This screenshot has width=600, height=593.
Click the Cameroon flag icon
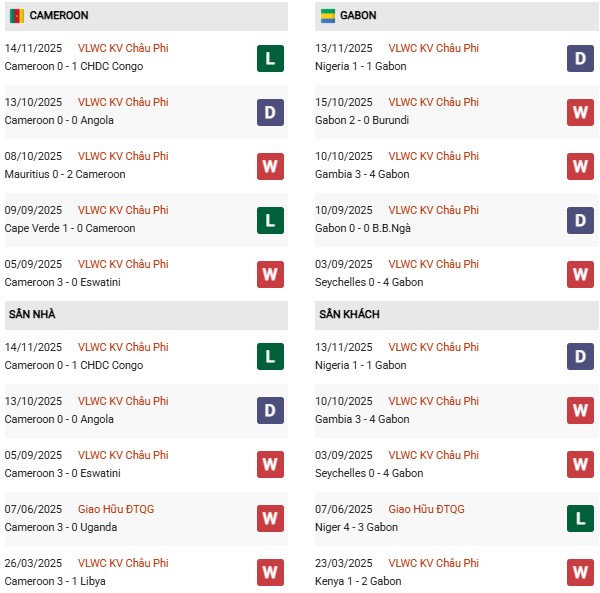point(17,16)
